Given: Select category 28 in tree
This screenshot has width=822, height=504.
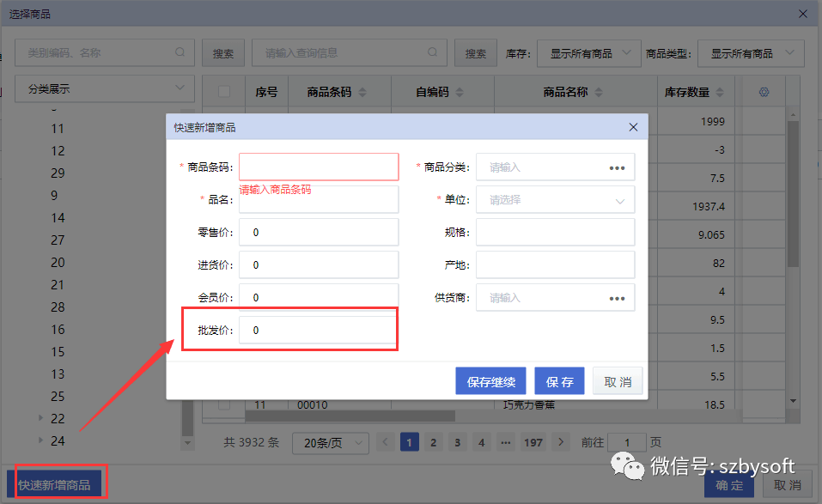Looking at the screenshot, I should pos(58,307).
